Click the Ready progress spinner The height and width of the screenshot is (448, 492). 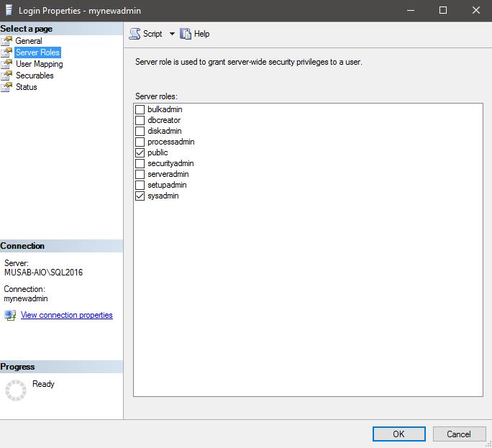tap(16, 390)
